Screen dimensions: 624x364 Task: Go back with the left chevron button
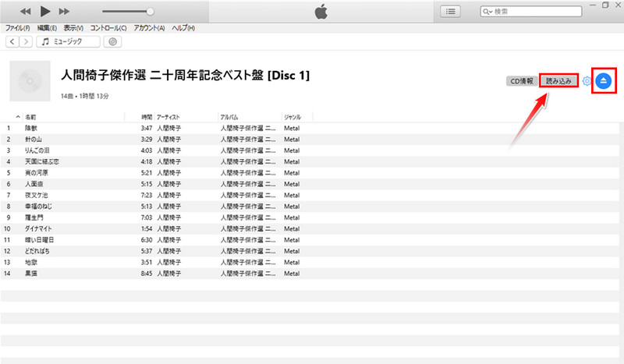point(12,41)
